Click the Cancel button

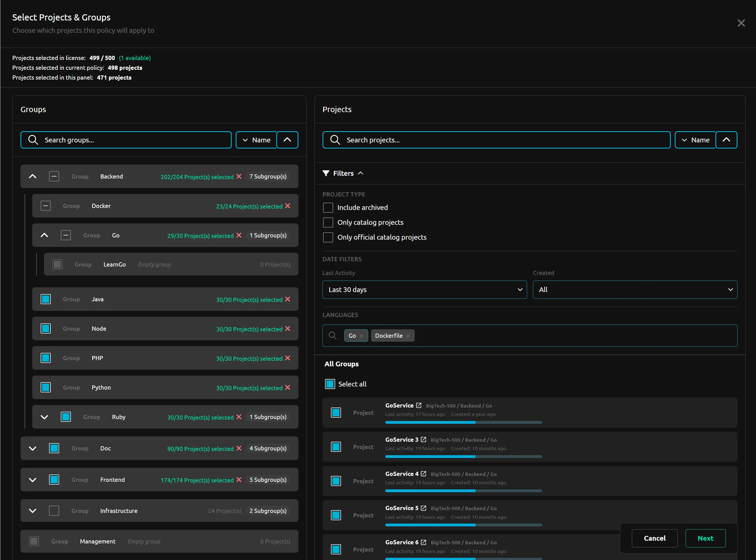click(x=654, y=538)
